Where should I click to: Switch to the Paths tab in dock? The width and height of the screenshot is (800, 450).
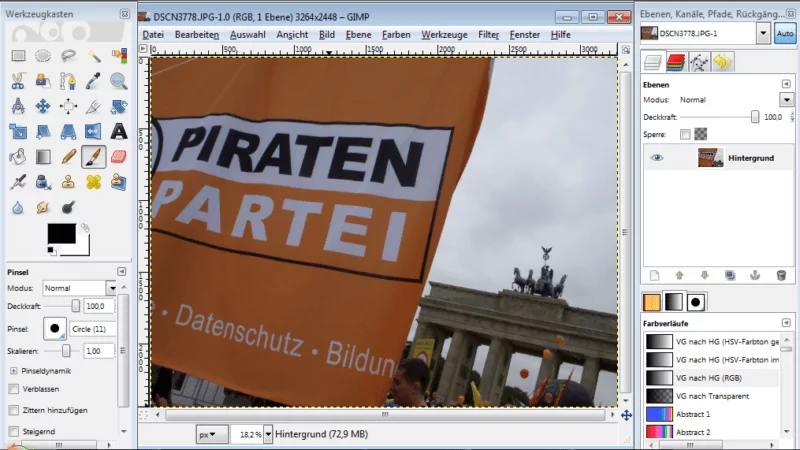click(x=699, y=63)
